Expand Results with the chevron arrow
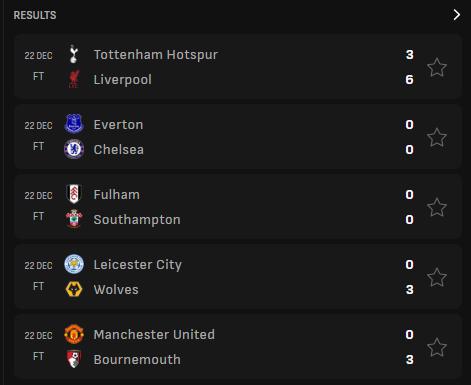Image resolution: width=471 pixels, height=385 pixels. pyautogui.click(x=457, y=15)
